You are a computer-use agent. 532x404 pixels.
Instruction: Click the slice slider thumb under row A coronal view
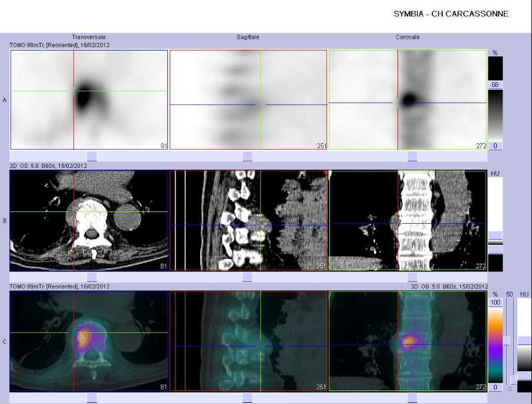point(412,156)
